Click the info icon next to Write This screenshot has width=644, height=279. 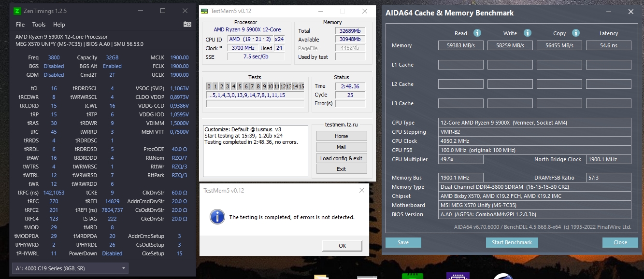pyautogui.click(x=528, y=33)
